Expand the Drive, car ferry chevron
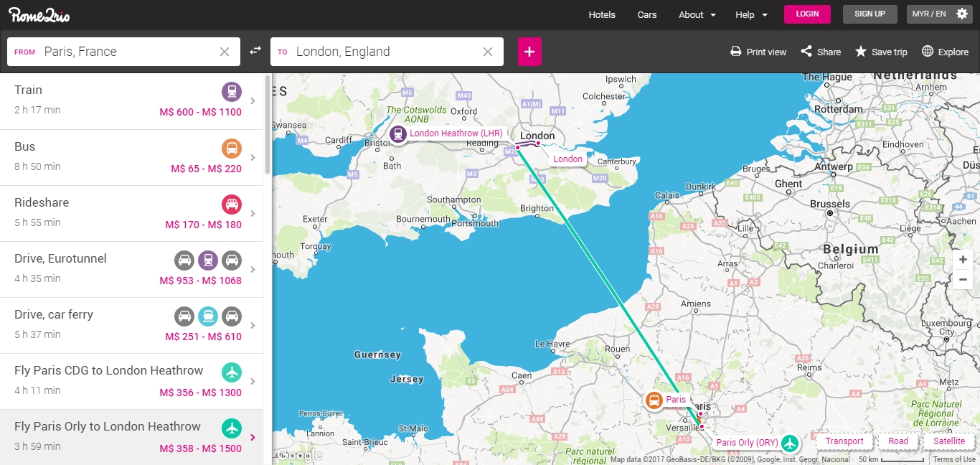 pos(253,325)
